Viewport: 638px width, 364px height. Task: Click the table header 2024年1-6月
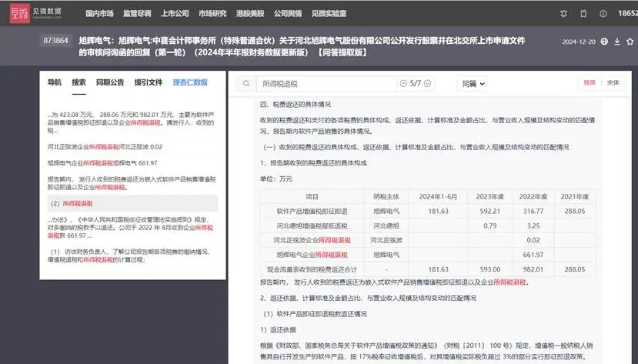(438, 197)
